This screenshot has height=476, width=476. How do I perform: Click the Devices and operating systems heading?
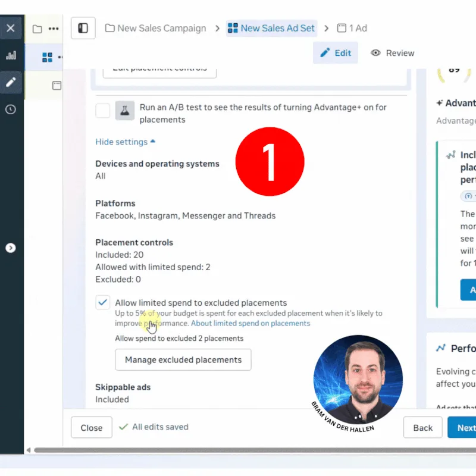tap(157, 164)
